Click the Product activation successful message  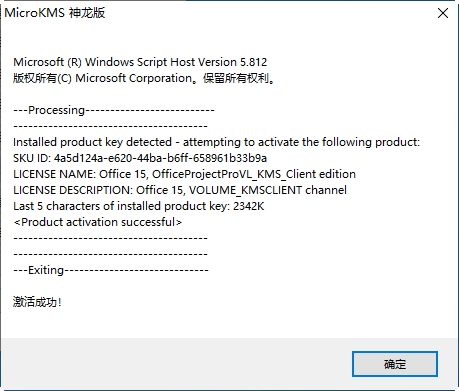point(98,222)
